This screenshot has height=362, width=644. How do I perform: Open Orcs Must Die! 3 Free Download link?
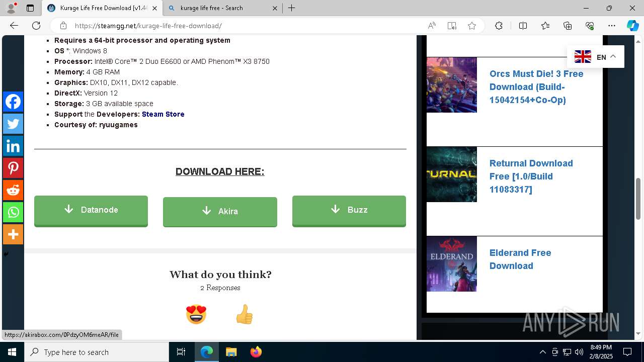pyautogui.click(x=536, y=86)
